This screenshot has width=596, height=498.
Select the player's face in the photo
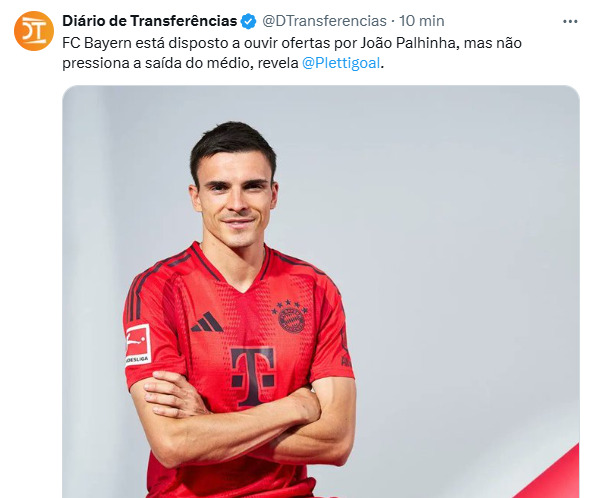coord(234,201)
